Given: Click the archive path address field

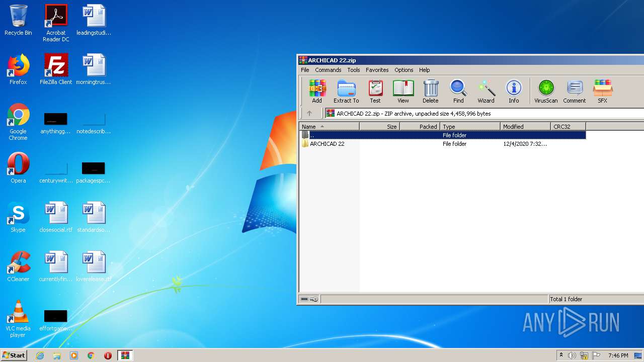Looking at the screenshot, I should tap(484, 114).
